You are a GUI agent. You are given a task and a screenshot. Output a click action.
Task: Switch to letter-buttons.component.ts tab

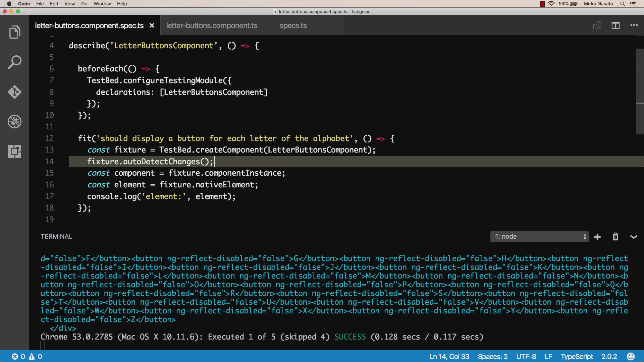coord(212,25)
